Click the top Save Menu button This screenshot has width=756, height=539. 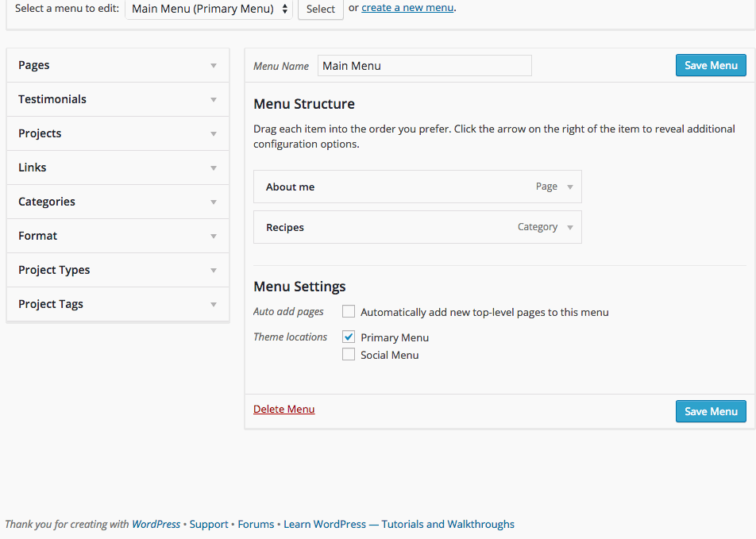[711, 65]
